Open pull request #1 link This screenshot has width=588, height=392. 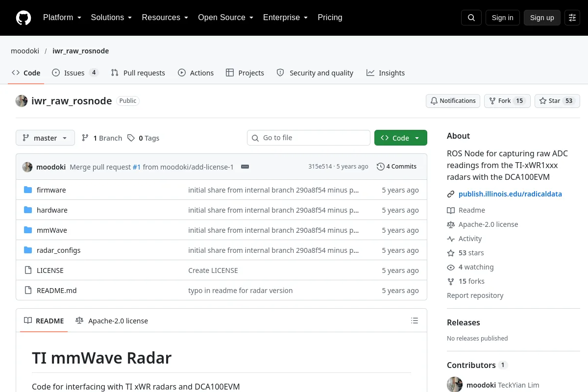tap(137, 167)
